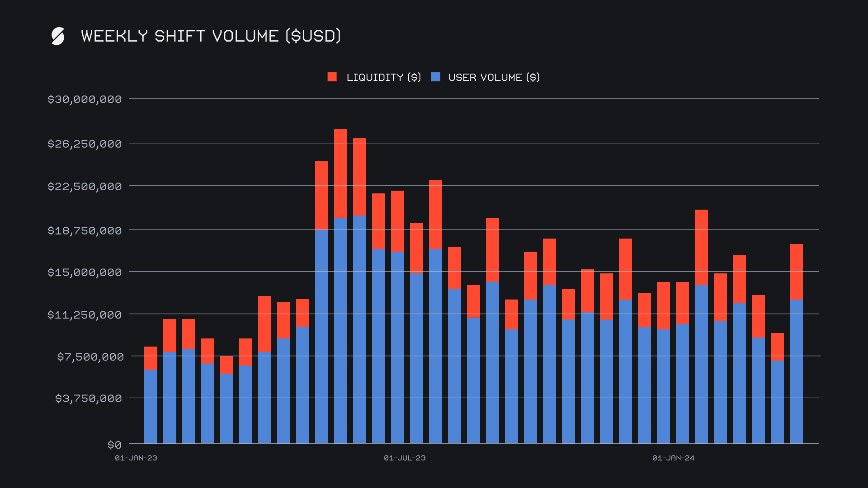This screenshot has height=488, width=868.
Task: Click the $11,250,000 axis label
Action: (85, 315)
